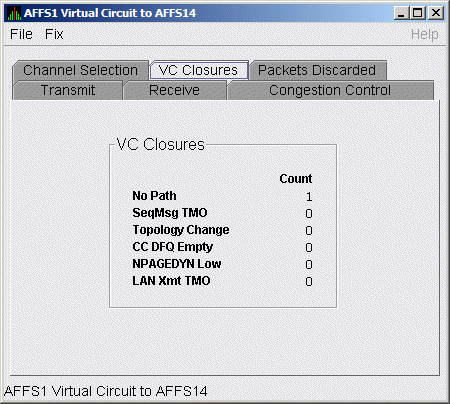Click the LAN Xmt TMO row label
Viewport: 450px width, 404px height.
point(171,281)
